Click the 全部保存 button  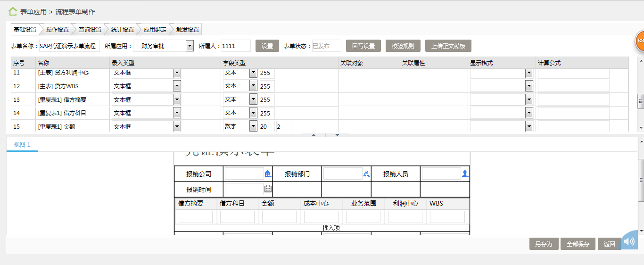click(578, 244)
